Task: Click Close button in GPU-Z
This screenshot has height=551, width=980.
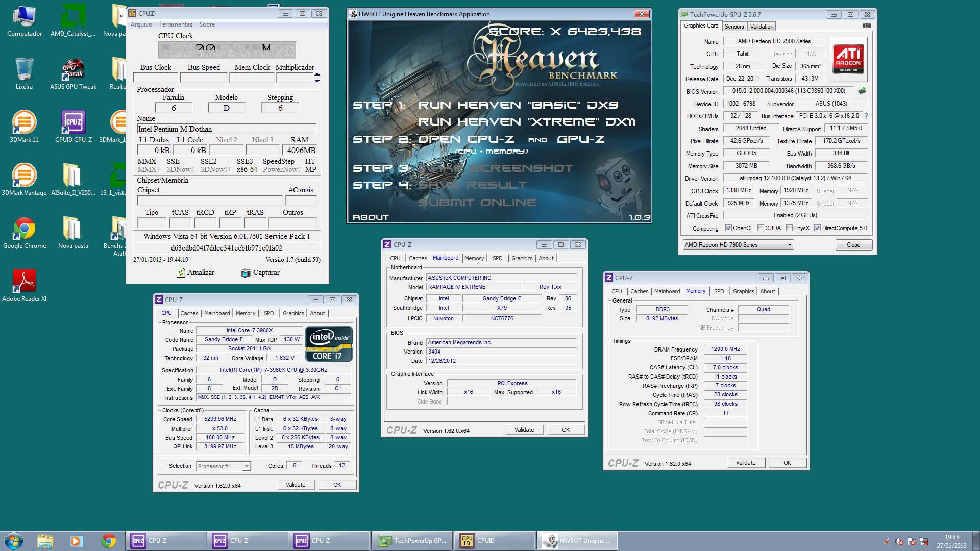Action: coord(853,245)
